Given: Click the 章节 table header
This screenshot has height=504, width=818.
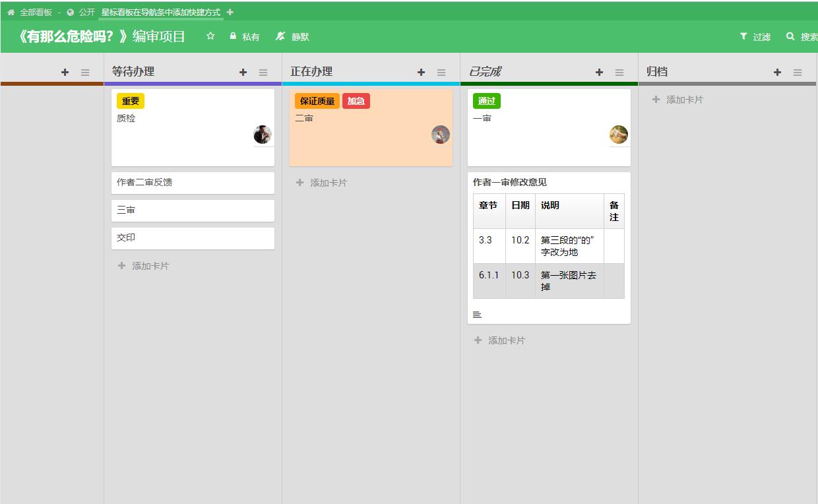Looking at the screenshot, I should point(489,211).
